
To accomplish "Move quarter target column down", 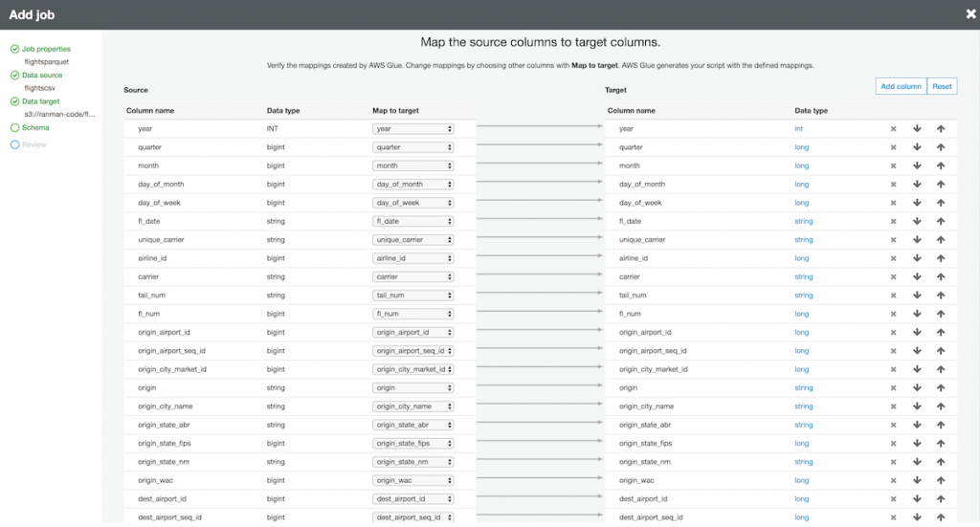I will tap(917, 147).
